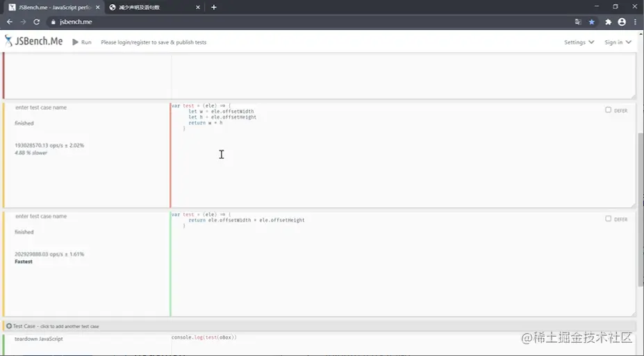Reload the jsbench.me page

[37, 22]
